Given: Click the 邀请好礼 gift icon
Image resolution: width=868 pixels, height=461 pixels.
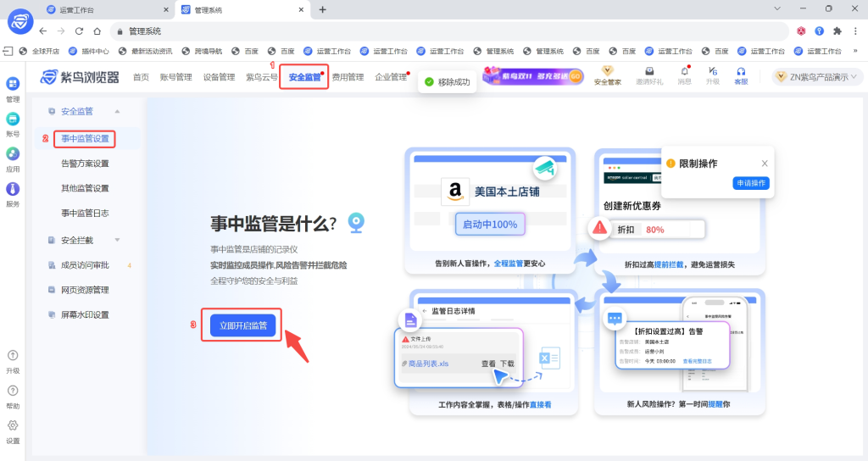Looking at the screenshot, I should 649,71.
